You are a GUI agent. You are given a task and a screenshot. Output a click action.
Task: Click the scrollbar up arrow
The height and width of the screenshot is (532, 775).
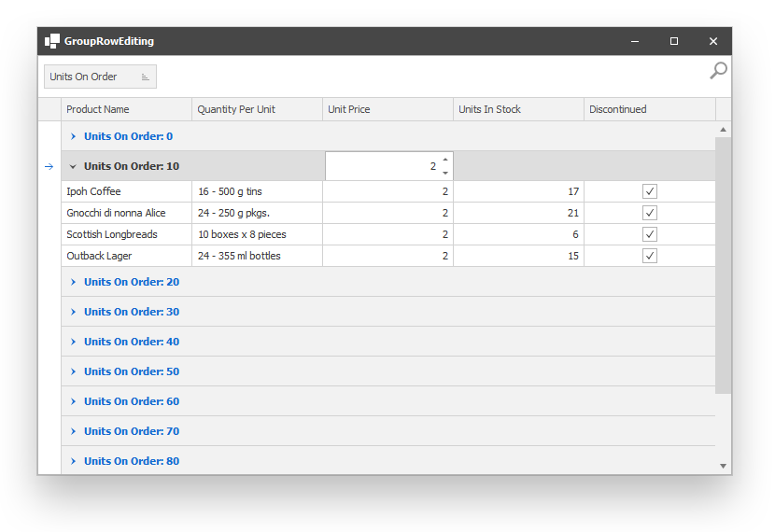pos(723,130)
